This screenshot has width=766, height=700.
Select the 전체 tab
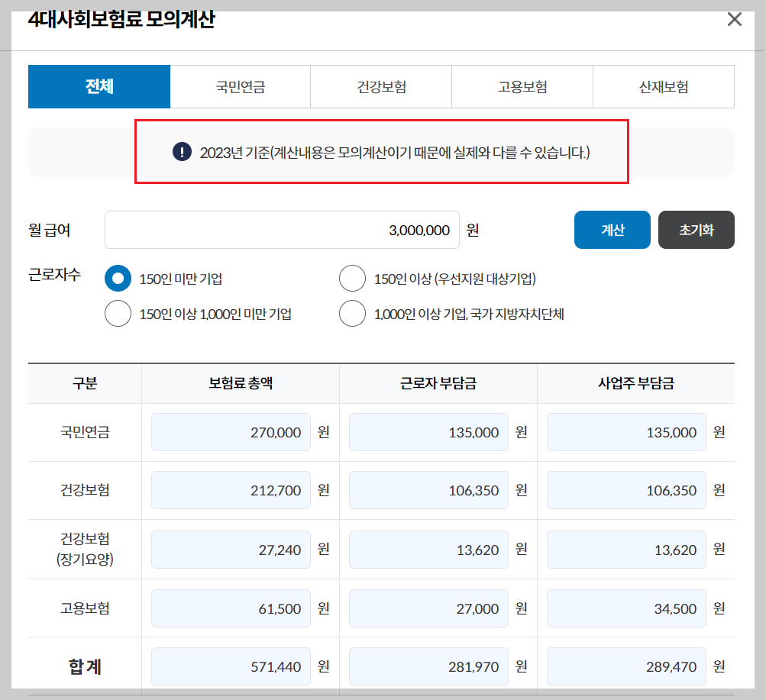(99, 86)
